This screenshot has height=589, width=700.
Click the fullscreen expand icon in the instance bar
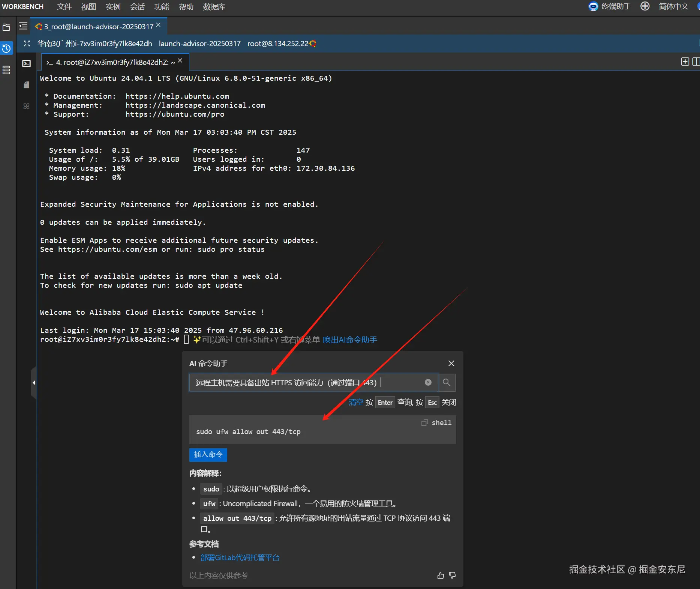[27, 44]
